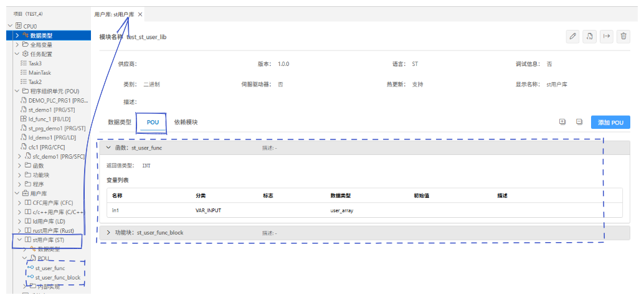The width and height of the screenshot is (644, 300).
Task: Click the rust用户库 book icon
Action: click(x=28, y=230)
